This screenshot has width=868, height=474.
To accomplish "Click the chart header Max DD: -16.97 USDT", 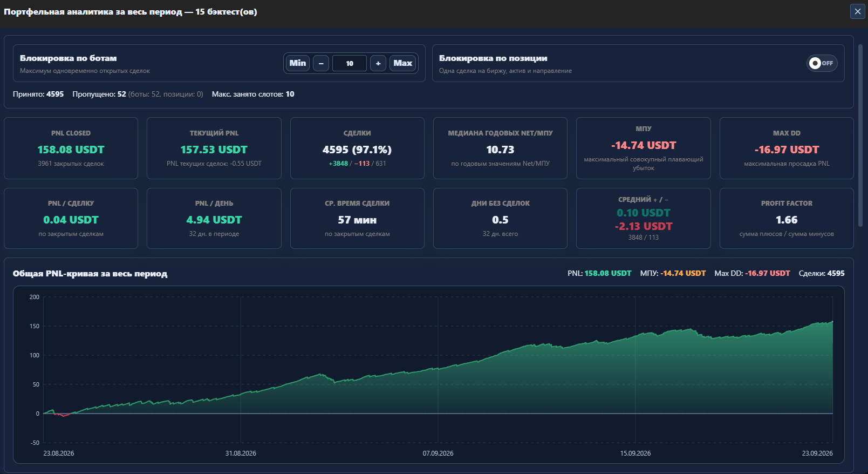I will (752, 273).
